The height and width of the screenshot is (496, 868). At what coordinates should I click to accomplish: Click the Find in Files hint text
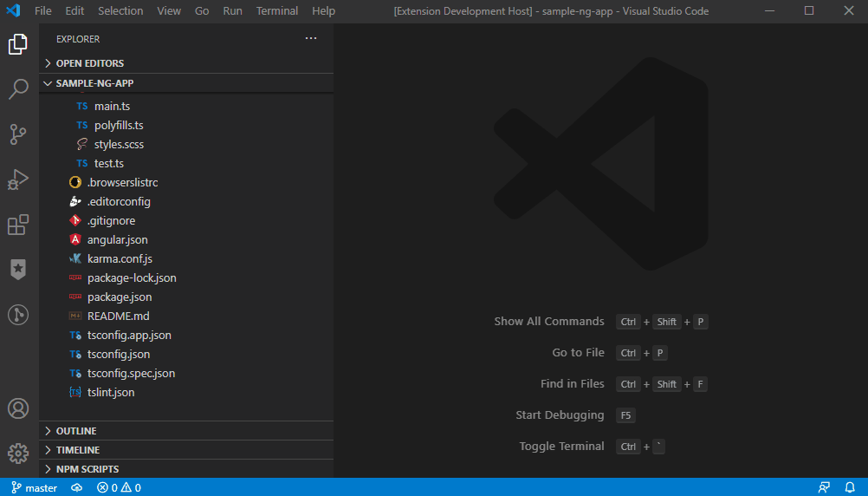(x=573, y=383)
